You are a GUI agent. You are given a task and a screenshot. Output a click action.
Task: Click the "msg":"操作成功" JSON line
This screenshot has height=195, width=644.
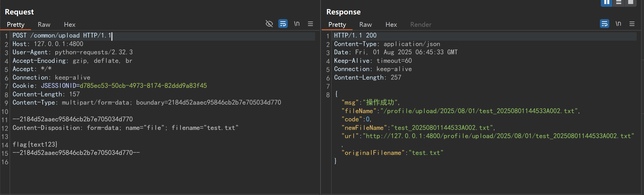[371, 103]
